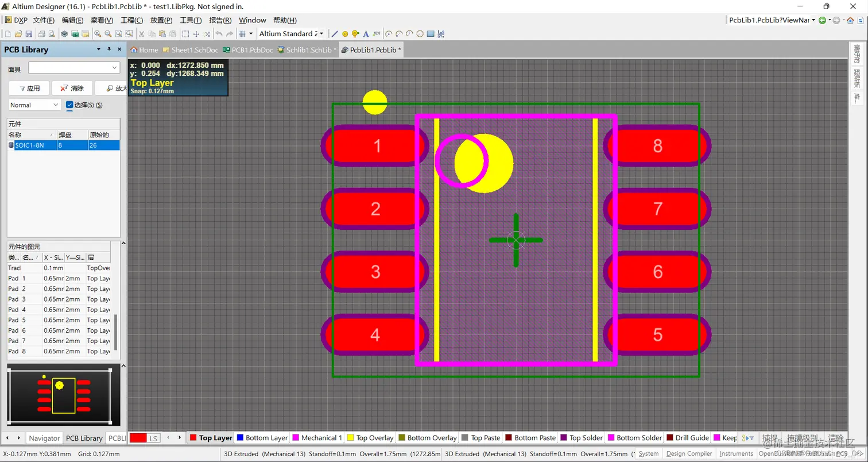
Task: Open the Normal mode dropdown
Action: 56,105
